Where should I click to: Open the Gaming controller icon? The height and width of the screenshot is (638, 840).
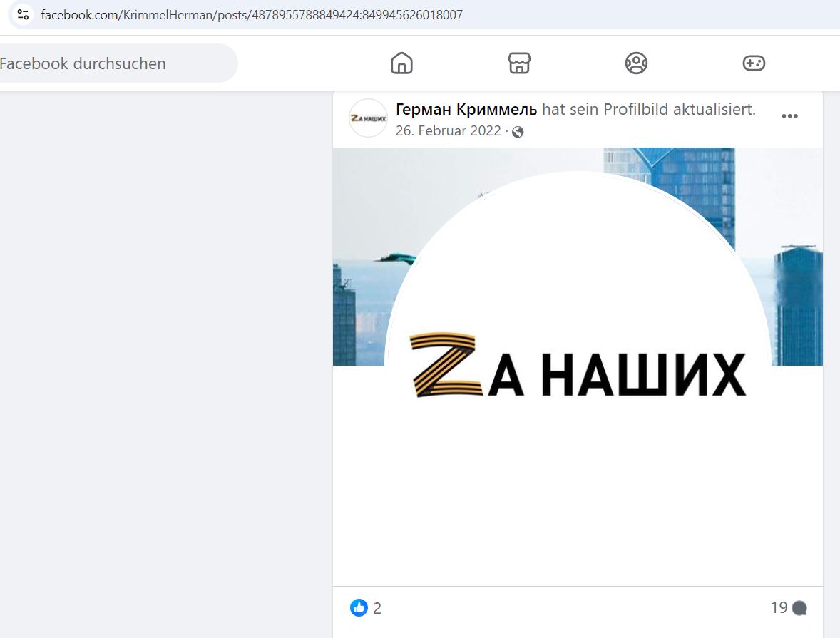754,63
